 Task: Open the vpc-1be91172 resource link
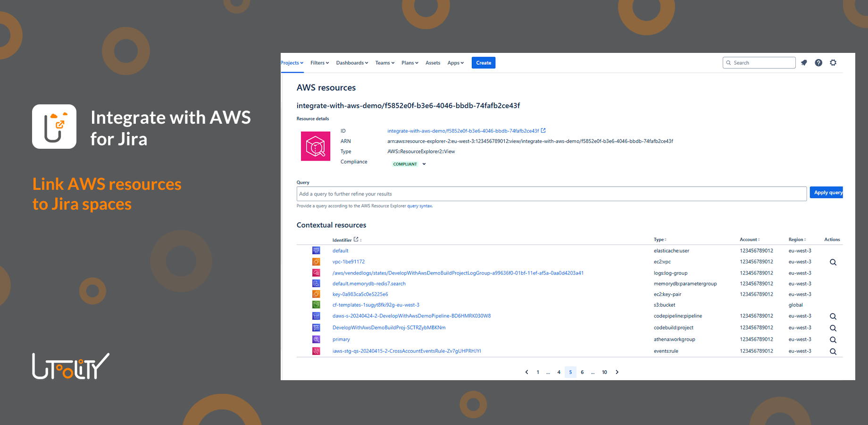(348, 261)
